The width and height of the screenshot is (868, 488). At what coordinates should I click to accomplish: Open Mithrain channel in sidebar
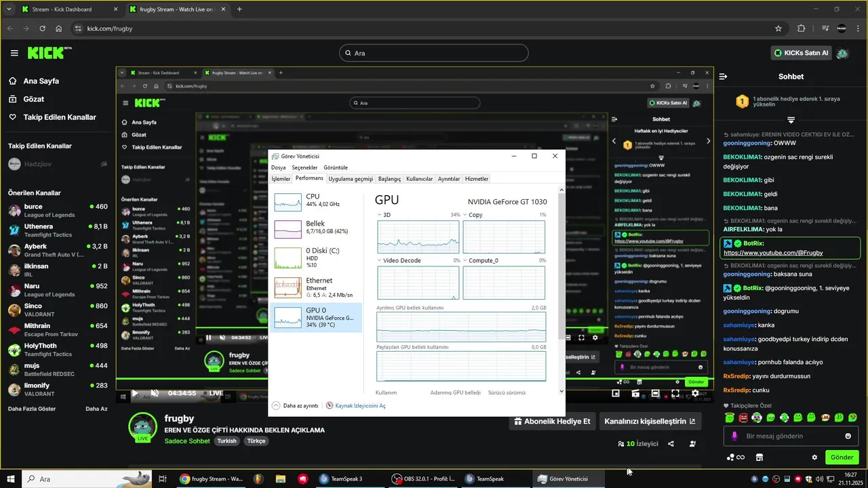[x=58, y=329]
